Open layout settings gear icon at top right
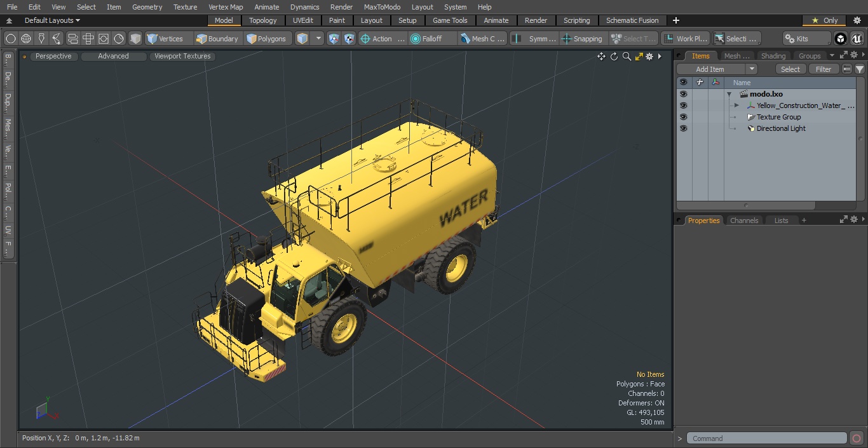The image size is (868, 448). [x=857, y=20]
